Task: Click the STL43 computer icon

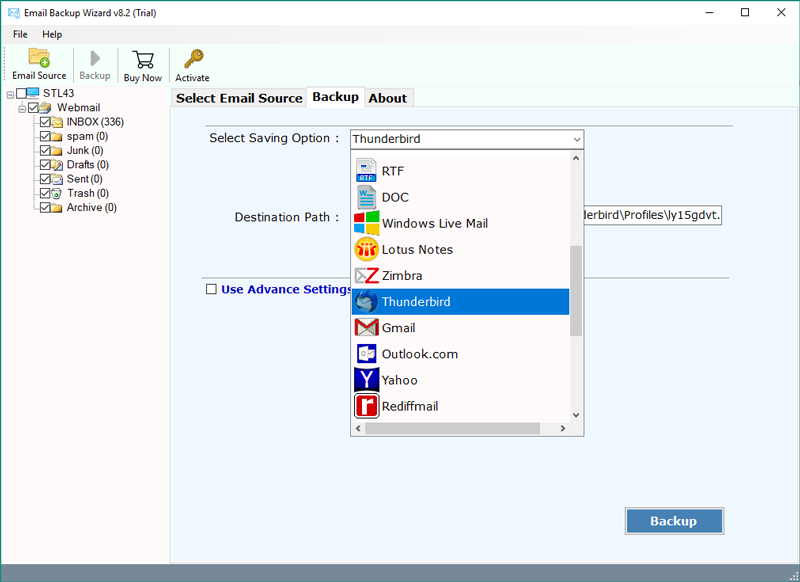Action: click(x=33, y=93)
